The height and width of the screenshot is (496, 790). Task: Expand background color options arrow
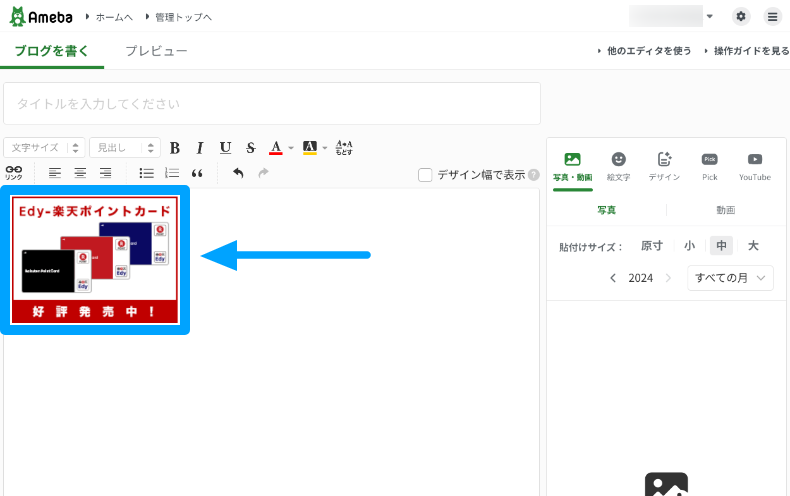point(324,148)
